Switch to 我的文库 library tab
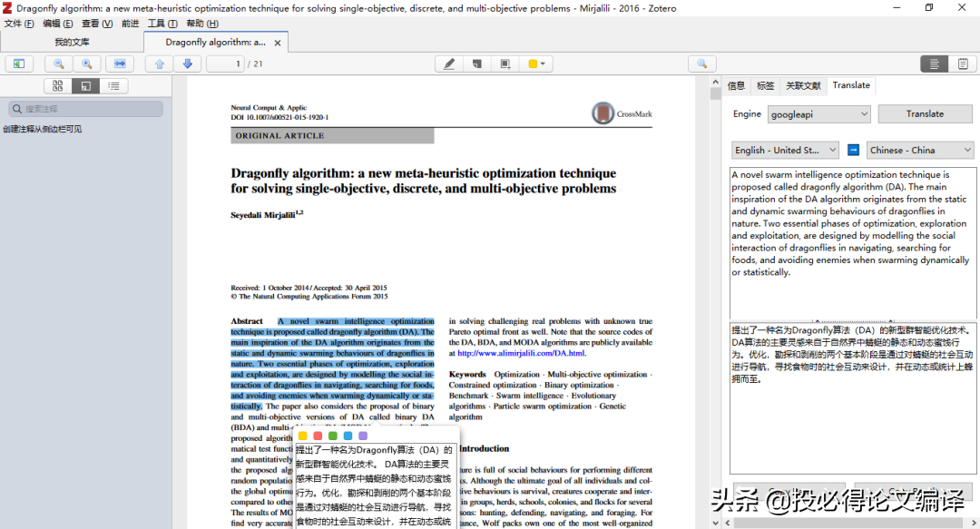 point(72,42)
